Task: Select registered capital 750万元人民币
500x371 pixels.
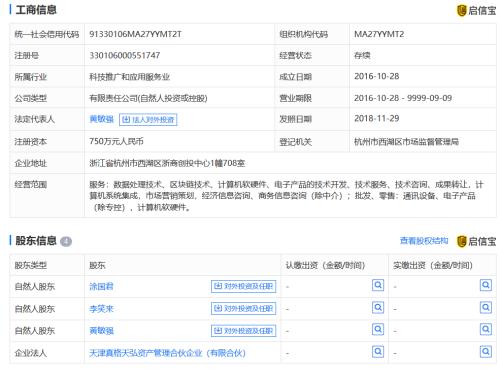Action: (116, 141)
